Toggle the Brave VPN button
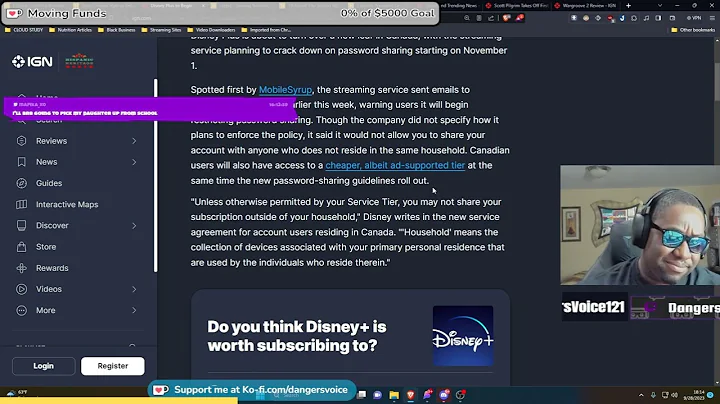Viewport: 720px width, 404px height. tap(694, 18)
